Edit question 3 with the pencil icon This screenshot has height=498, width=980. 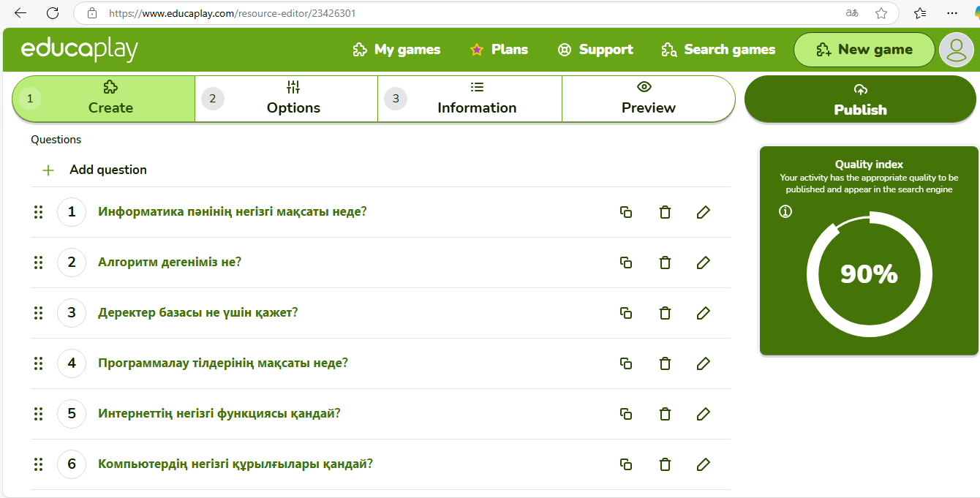click(x=704, y=313)
